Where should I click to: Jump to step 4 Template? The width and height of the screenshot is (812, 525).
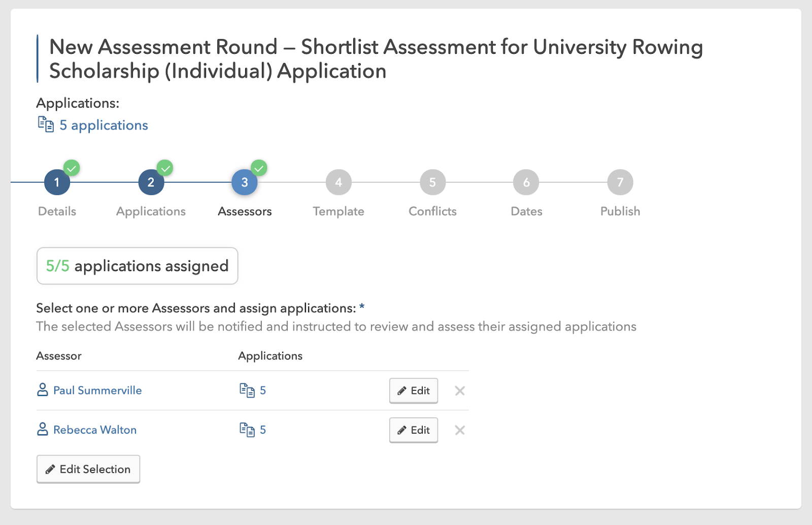click(339, 183)
